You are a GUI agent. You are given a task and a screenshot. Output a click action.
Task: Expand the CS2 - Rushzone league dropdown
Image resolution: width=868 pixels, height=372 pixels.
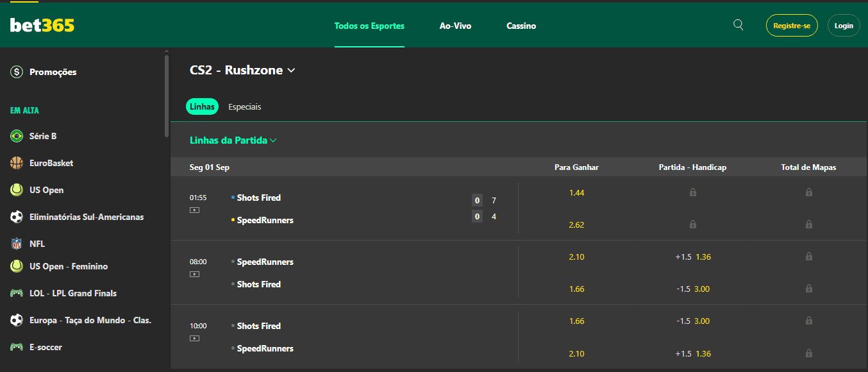[292, 71]
